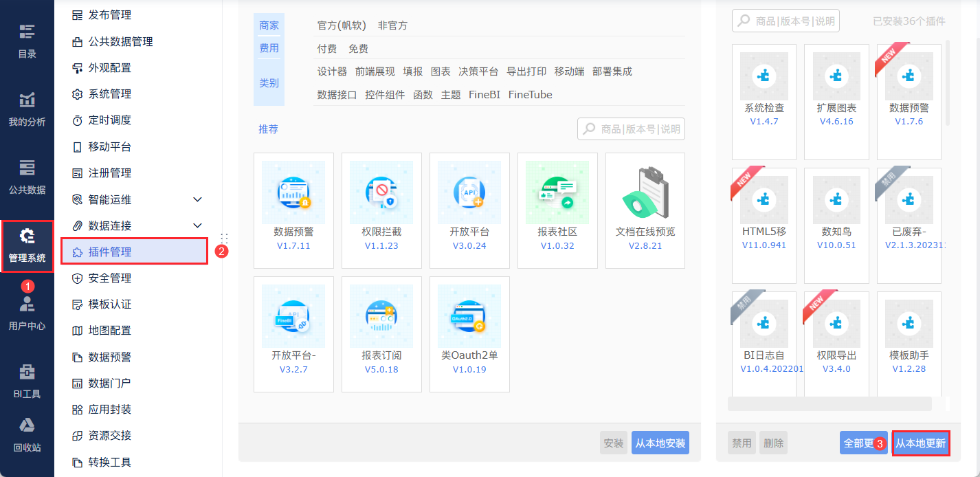Select the 报表社区 plugin card
The height and width of the screenshot is (477, 980).
(557, 210)
